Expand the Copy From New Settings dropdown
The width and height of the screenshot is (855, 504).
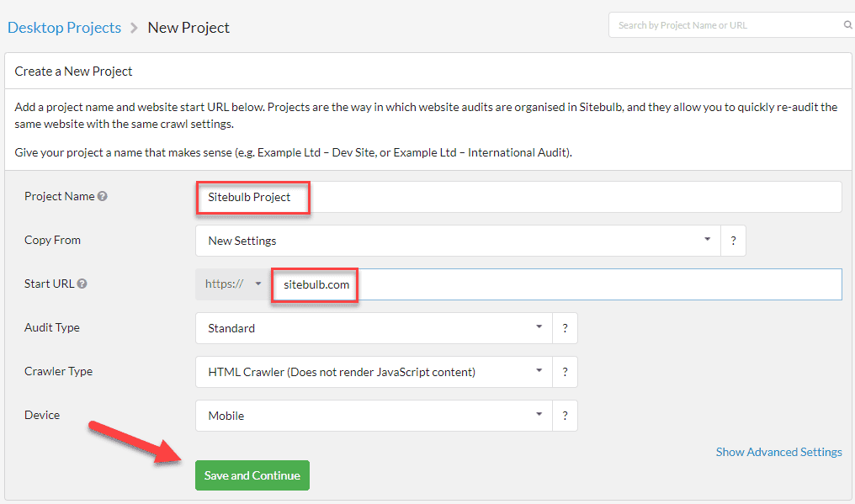click(x=458, y=241)
